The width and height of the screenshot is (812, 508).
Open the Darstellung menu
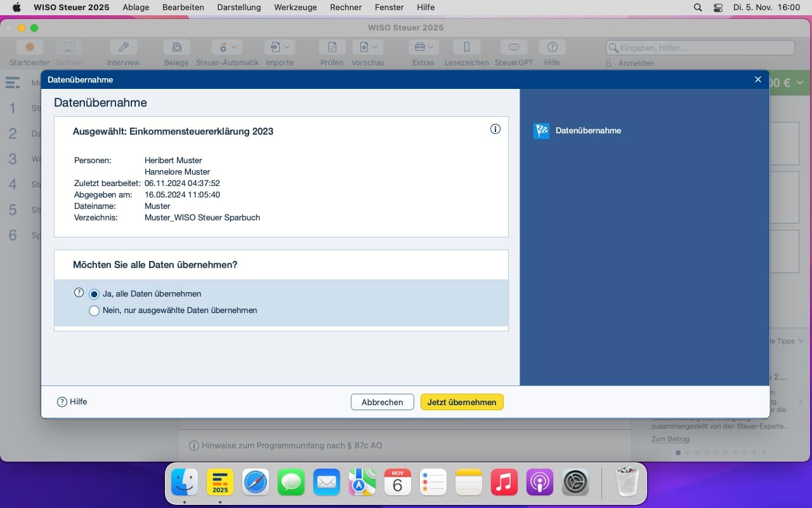(239, 8)
